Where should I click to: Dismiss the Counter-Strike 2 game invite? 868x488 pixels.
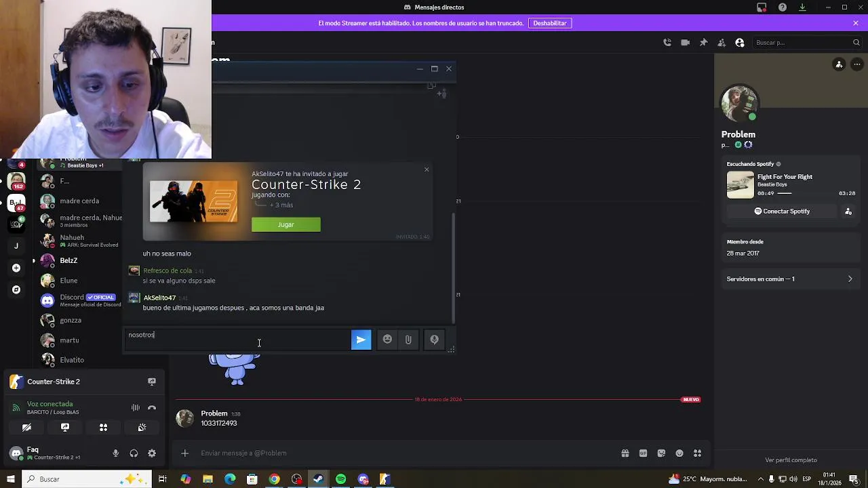427,169
